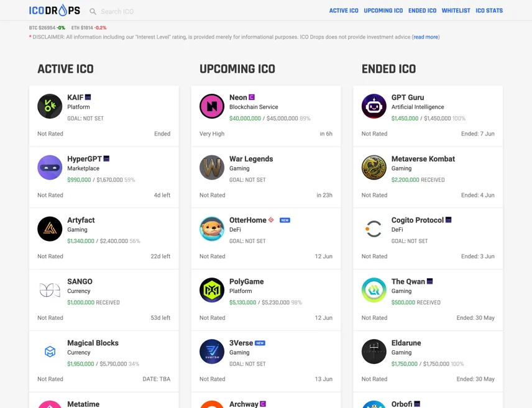Click the red tag icon beside OtterHome
532x408 pixels.
(x=271, y=220)
